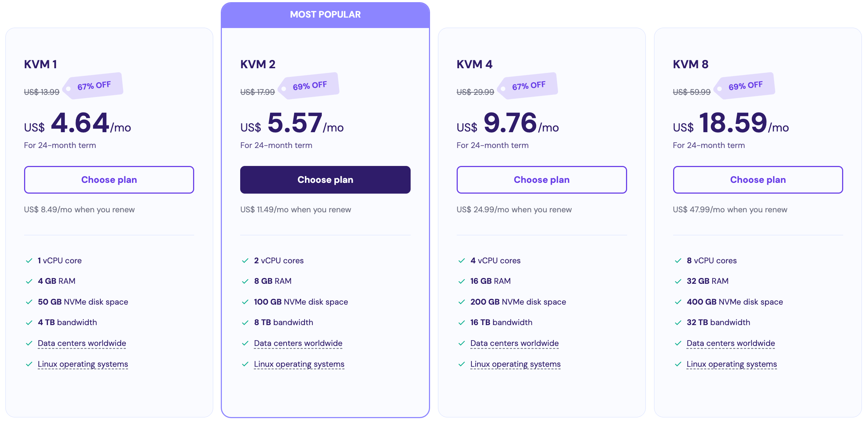Click For 24-month term under KVM 2
Screen dimensions: 868x421
276,145
